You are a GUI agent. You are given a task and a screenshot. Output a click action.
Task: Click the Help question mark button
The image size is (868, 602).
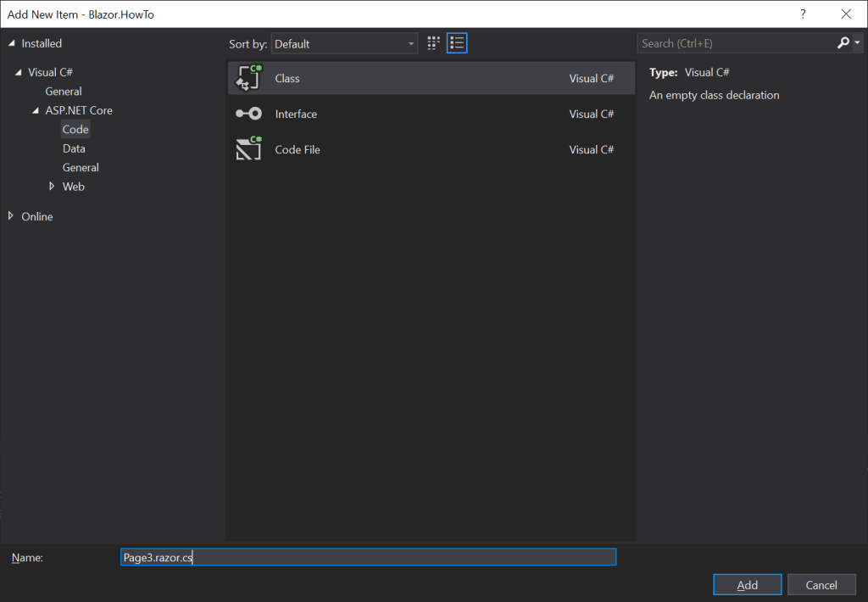[x=802, y=14]
